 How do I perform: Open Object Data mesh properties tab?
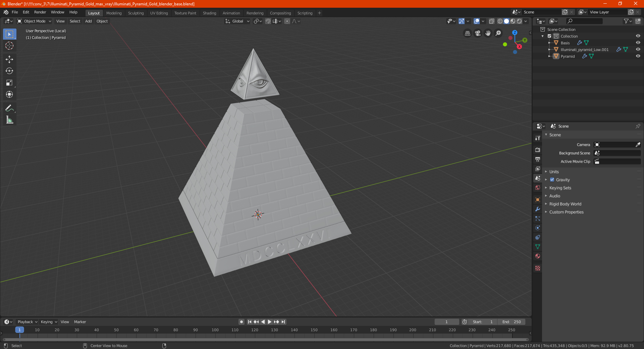coord(538,247)
